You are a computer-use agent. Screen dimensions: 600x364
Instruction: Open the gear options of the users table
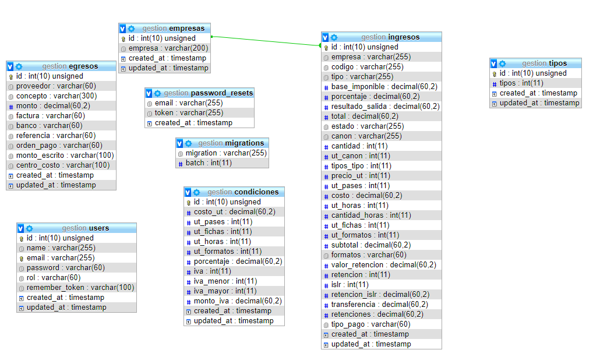click(x=30, y=228)
